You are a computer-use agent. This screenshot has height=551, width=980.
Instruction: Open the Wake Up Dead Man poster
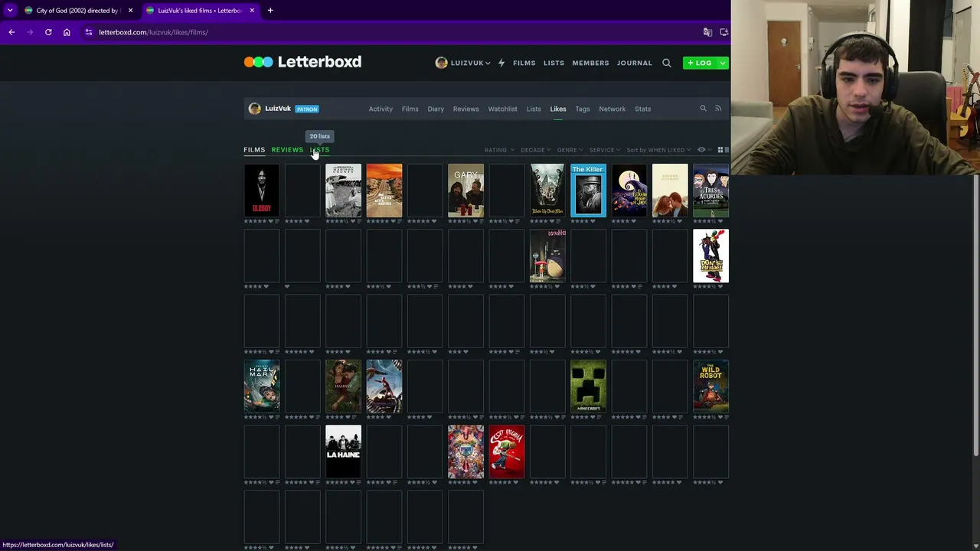tap(547, 191)
